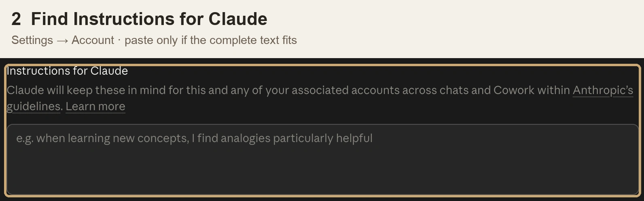Click the "Claude will keep these in mind" description
The height and width of the screenshot is (201, 644).
tap(320, 98)
